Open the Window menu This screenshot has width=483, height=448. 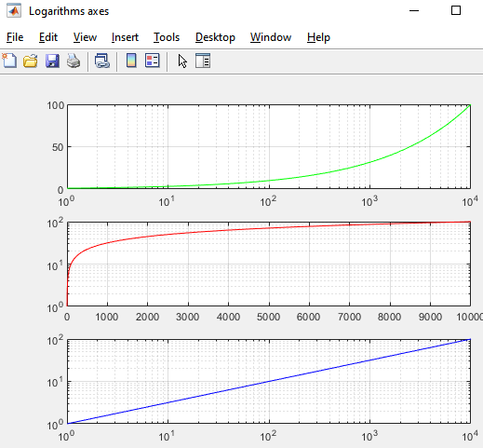click(x=271, y=37)
